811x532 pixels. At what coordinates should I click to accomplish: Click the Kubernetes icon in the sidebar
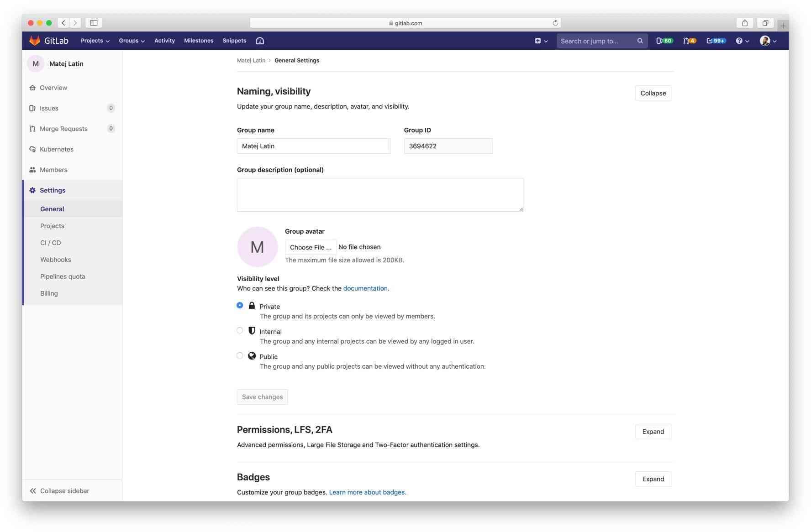(32, 149)
